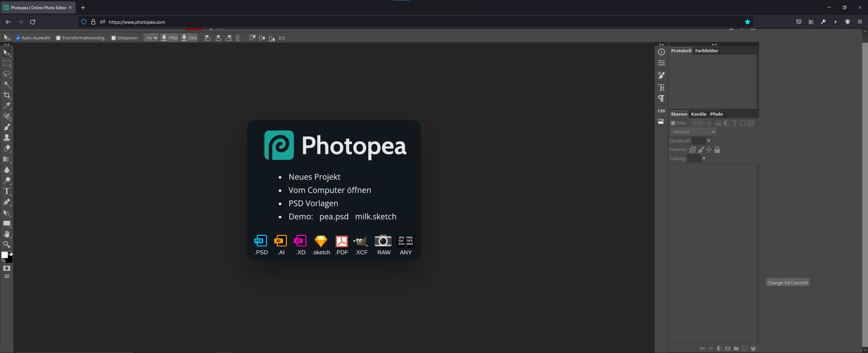Select the Zoom tool
Screen dimensions: 868x353
(7, 244)
